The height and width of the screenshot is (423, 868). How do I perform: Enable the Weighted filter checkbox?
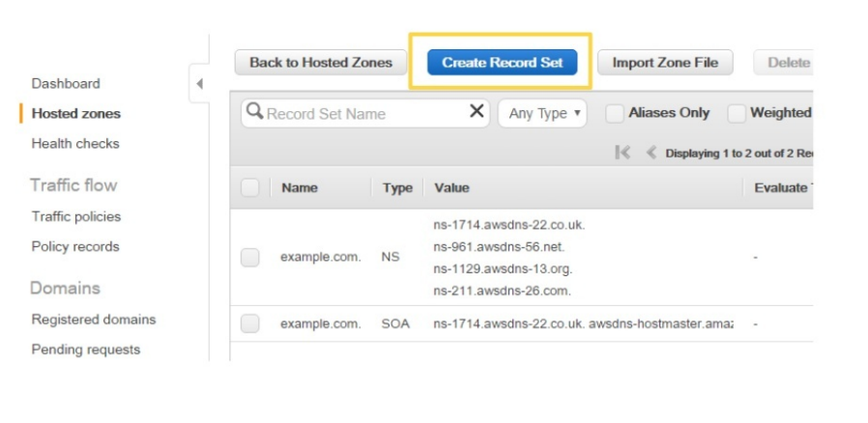[737, 113]
